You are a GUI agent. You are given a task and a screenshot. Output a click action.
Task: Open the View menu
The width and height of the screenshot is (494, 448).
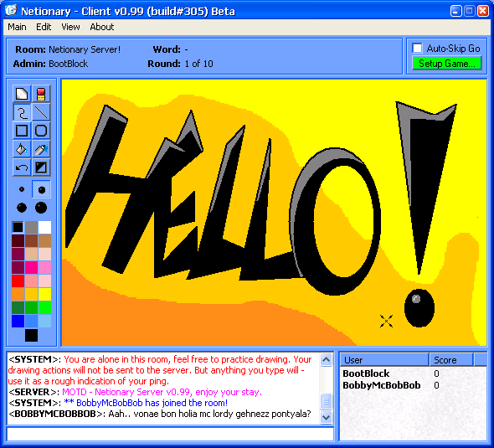(x=70, y=27)
